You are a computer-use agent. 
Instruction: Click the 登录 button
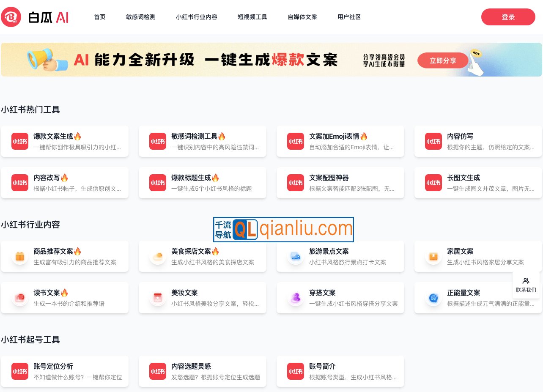508,17
